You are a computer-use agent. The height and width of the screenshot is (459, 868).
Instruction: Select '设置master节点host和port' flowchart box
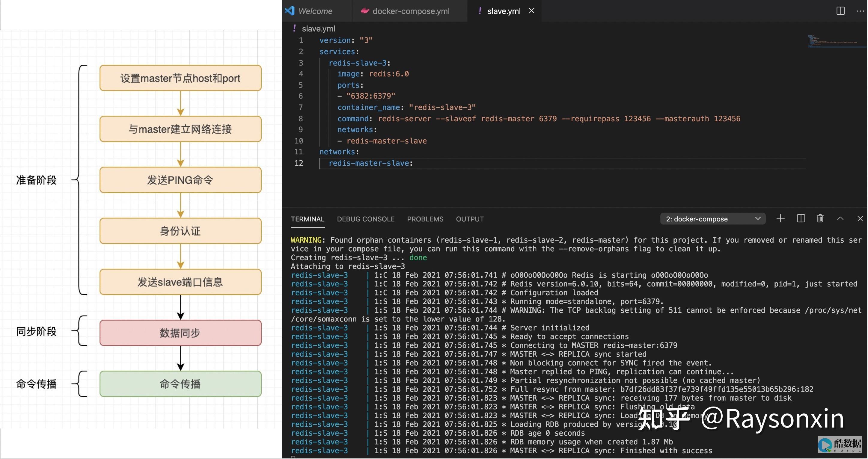point(180,78)
